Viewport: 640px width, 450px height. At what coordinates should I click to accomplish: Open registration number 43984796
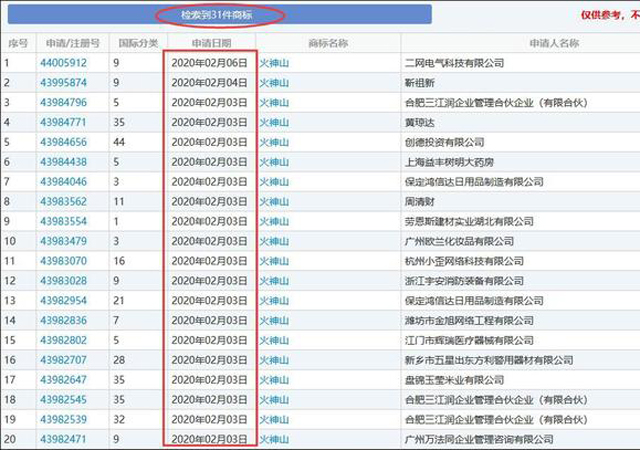click(63, 102)
